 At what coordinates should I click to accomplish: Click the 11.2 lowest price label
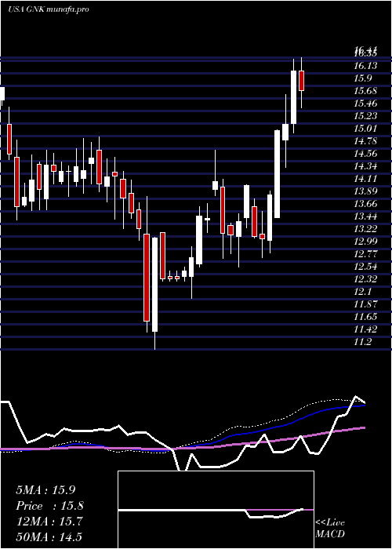(x=363, y=342)
